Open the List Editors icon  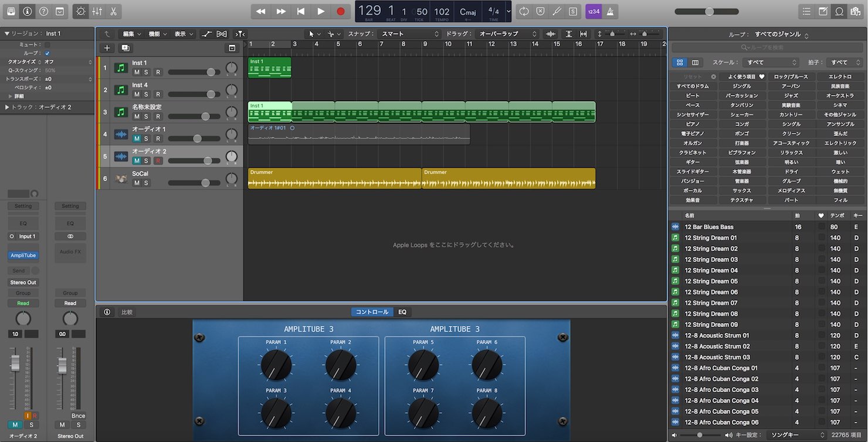click(x=807, y=11)
